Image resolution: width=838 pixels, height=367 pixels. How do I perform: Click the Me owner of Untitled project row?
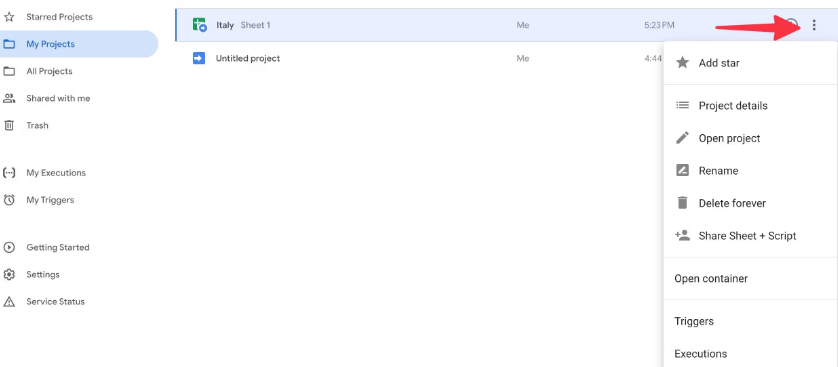[x=523, y=58]
